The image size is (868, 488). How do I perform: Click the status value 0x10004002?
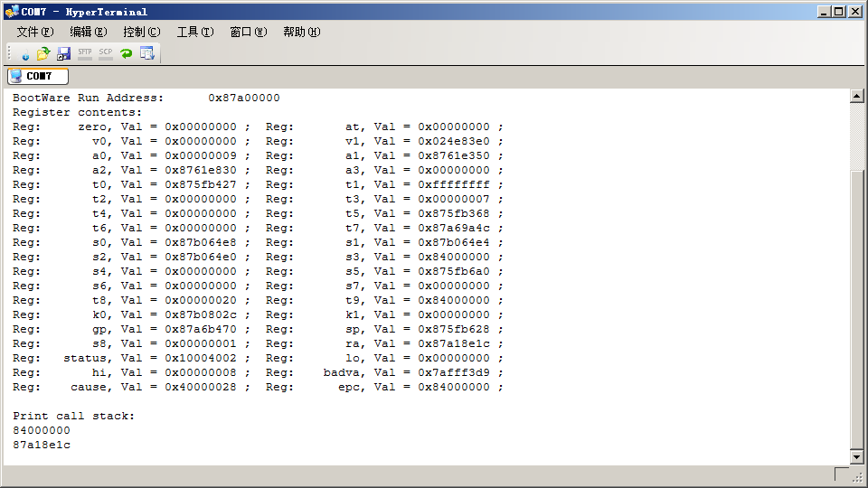point(201,358)
